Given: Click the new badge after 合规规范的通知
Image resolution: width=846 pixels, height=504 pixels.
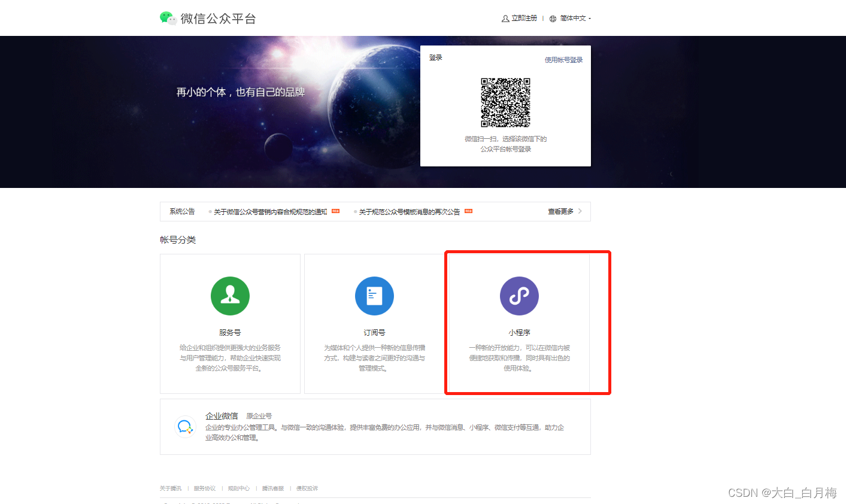Looking at the screenshot, I should 336,211.
